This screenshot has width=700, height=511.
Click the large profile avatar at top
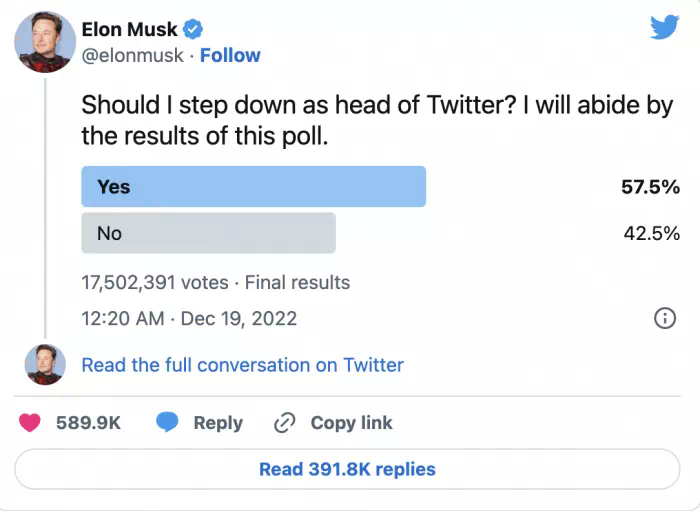[x=45, y=42]
